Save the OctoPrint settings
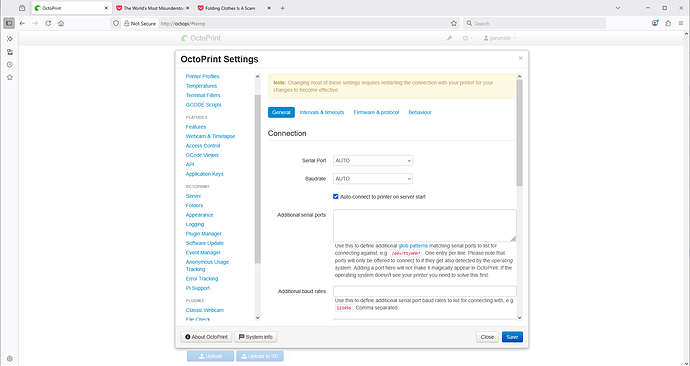 click(512, 337)
